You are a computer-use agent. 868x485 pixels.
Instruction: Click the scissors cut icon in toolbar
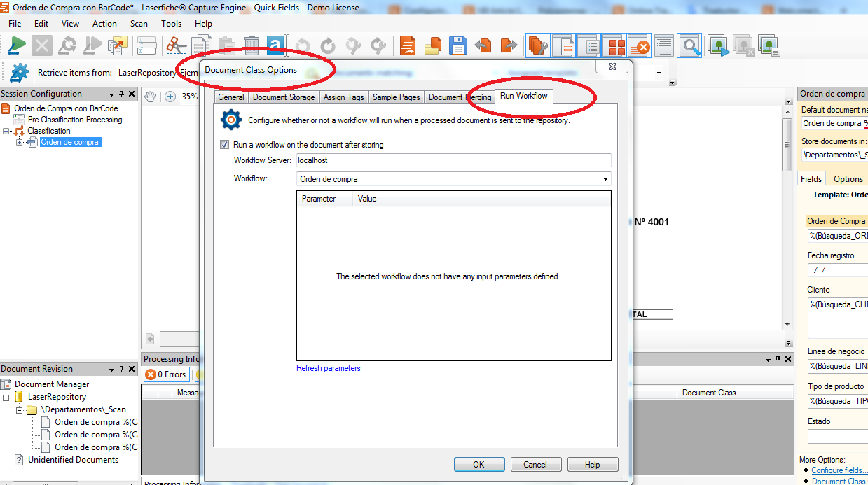[176, 46]
